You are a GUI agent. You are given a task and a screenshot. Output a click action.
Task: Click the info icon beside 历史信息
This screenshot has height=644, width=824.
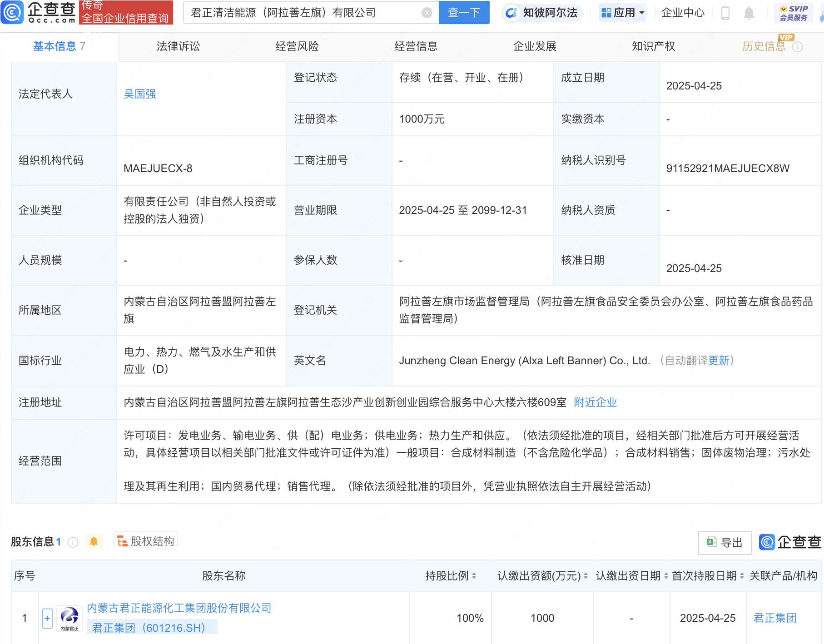coord(798,47)
